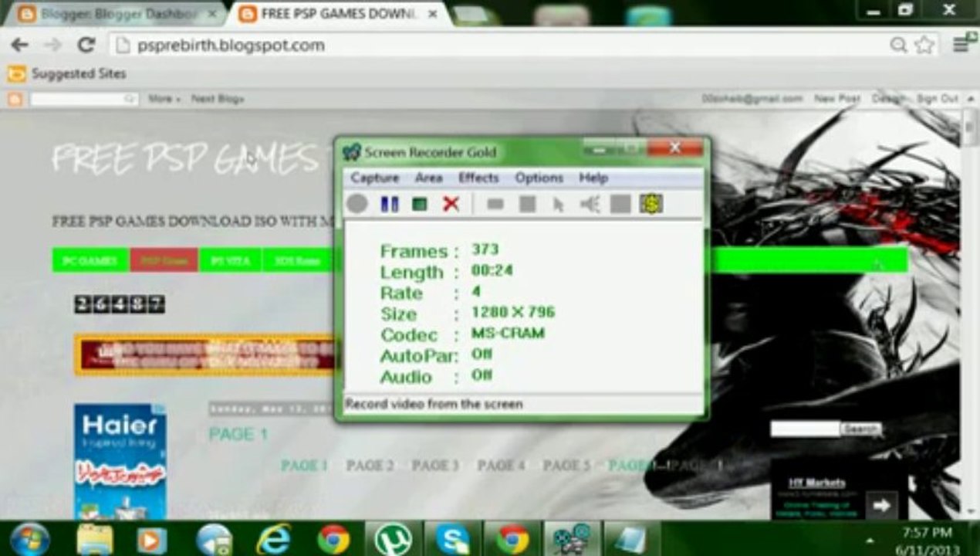
Task: Open File Explorer from the taskbar
Action: [x=94, y=539]
